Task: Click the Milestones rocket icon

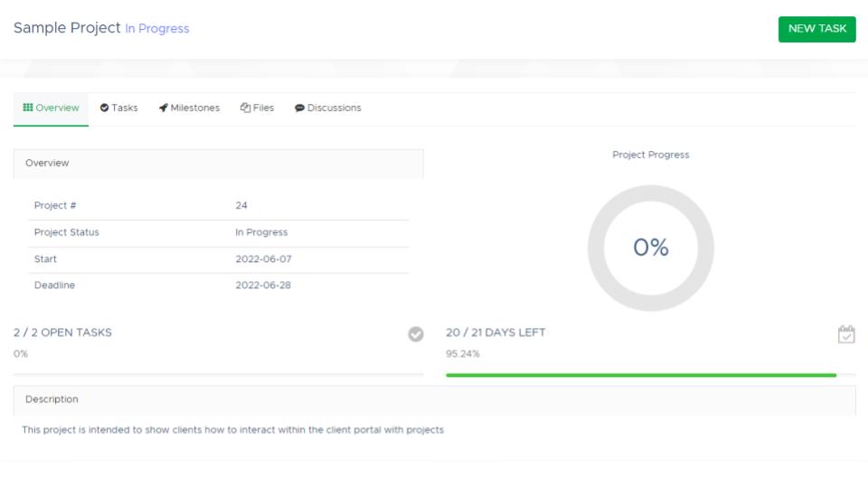Action: tap(164, 108)
